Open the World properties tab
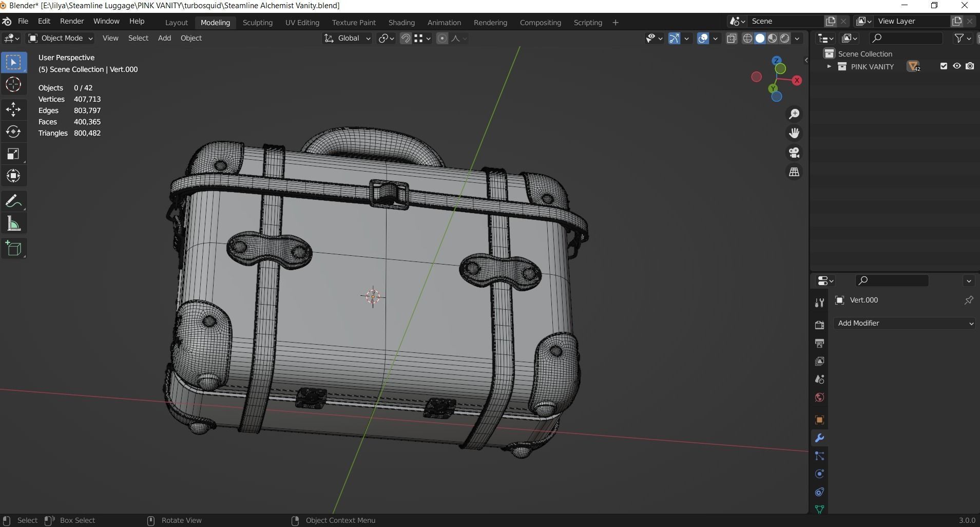Viewport: 980px width, 527px height. [x=819, y=397]
